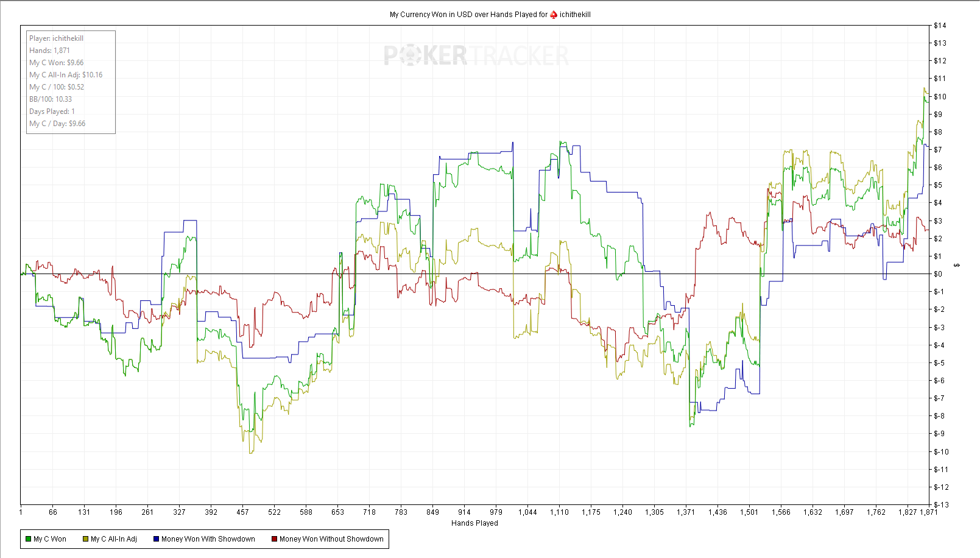Image resolution: width=980 pixels, height=558 pixels.
Task: Click the "1,240" x-axis tick label
Action: [622, 512]
